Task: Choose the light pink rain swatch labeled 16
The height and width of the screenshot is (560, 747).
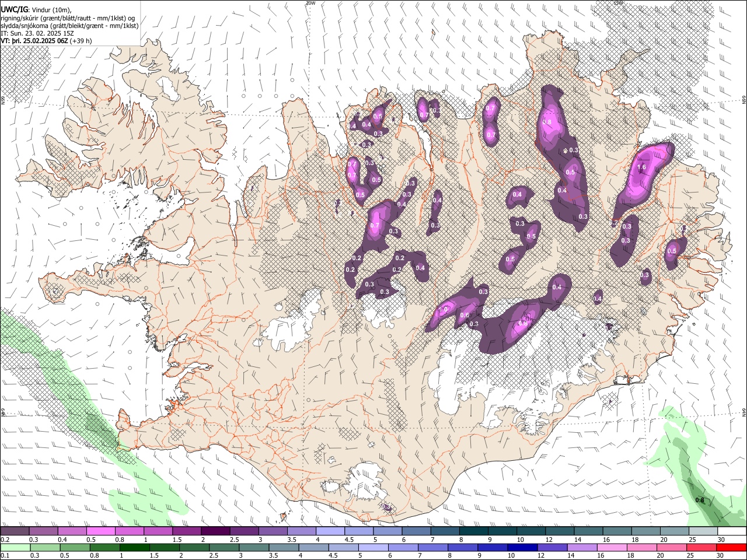Action: [611, 547]
